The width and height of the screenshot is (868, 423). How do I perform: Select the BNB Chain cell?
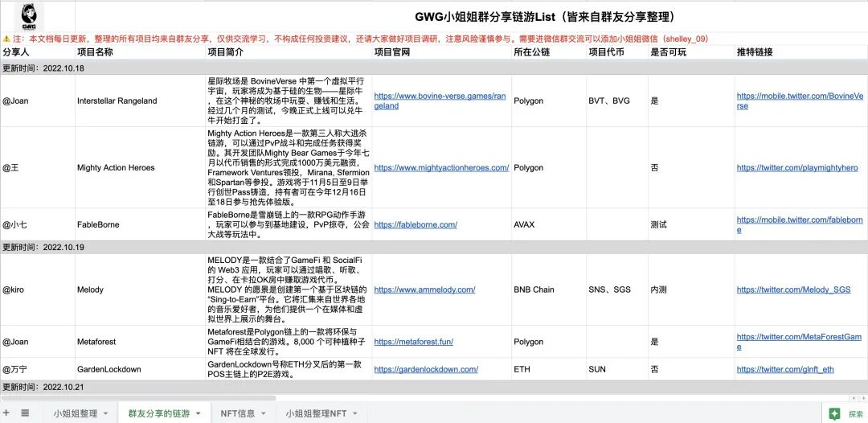549,290
